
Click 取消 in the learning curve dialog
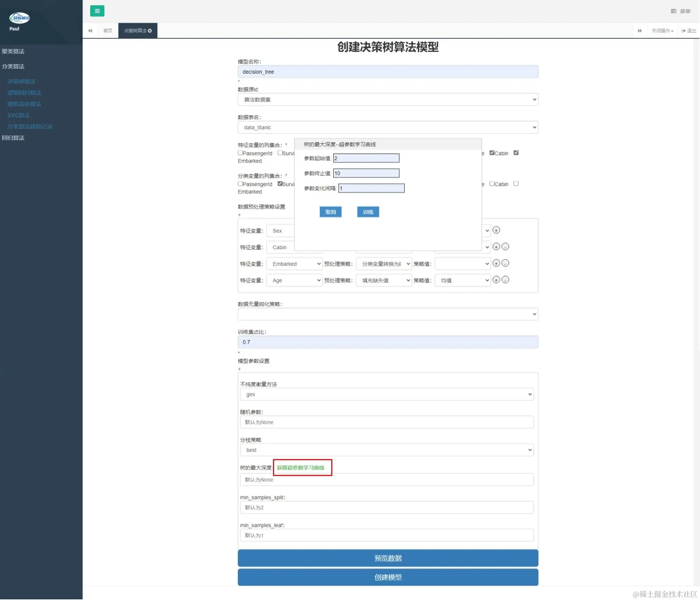(330, 212)
